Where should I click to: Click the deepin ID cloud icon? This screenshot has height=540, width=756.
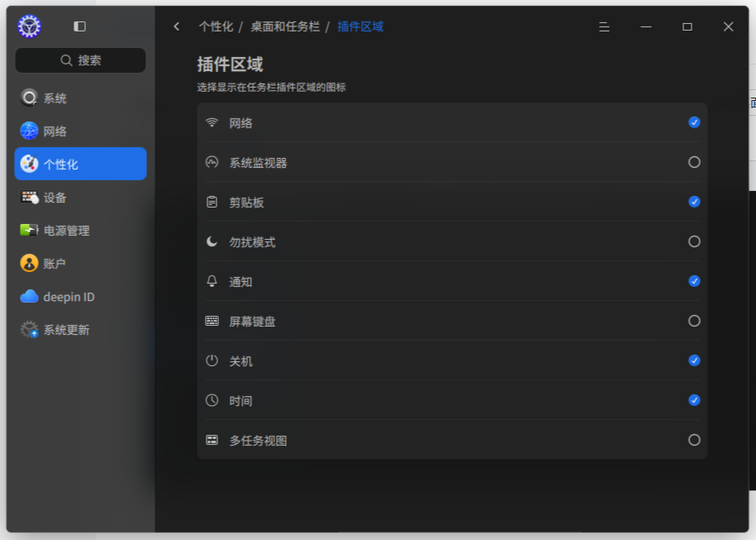click(x=29, y=296)
